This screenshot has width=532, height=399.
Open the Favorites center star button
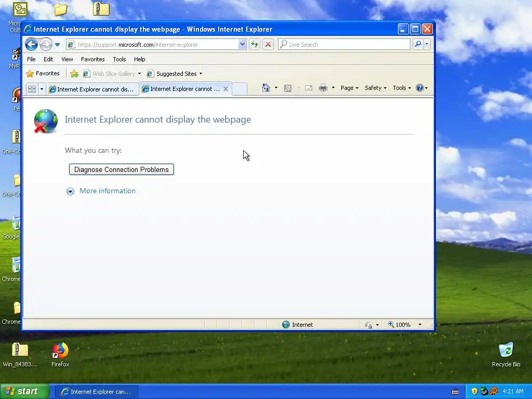click(x=43, y=73)
